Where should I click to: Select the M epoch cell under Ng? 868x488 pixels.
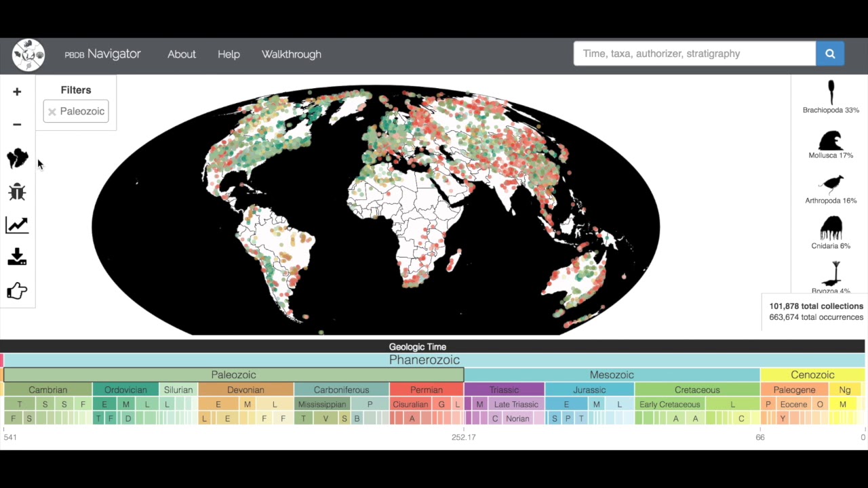(843, 405)
